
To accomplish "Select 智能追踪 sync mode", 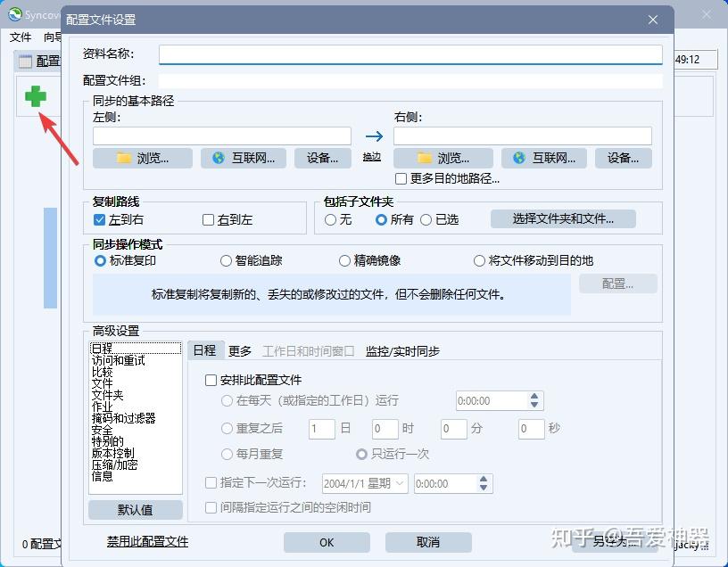I will pyautogui.click(x=226, y=260).
